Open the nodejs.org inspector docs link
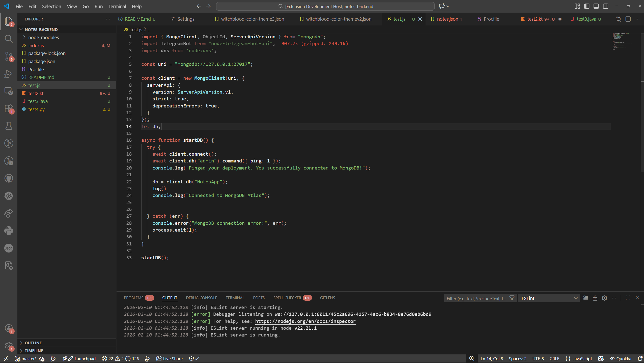This screenshot has width=644, height=363. pyautogui.click(x=305, y=321)
